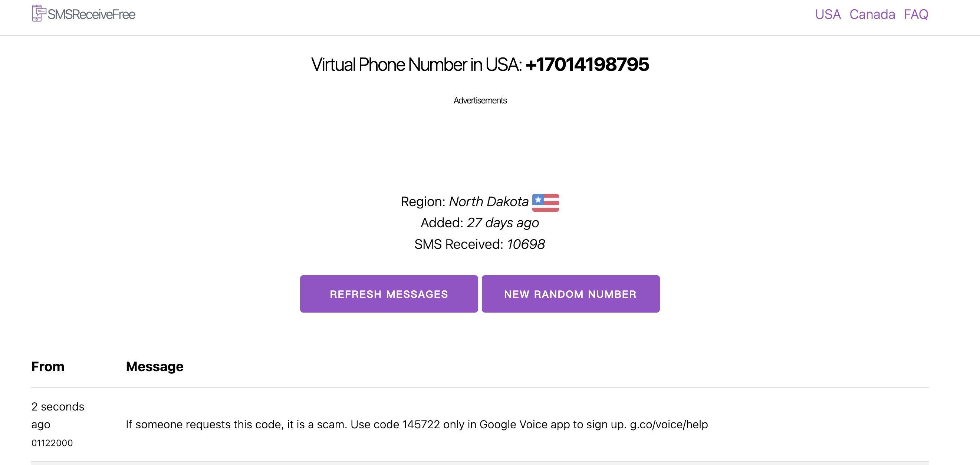Click the 2 seconds ago timestamp

click(57, 415)
